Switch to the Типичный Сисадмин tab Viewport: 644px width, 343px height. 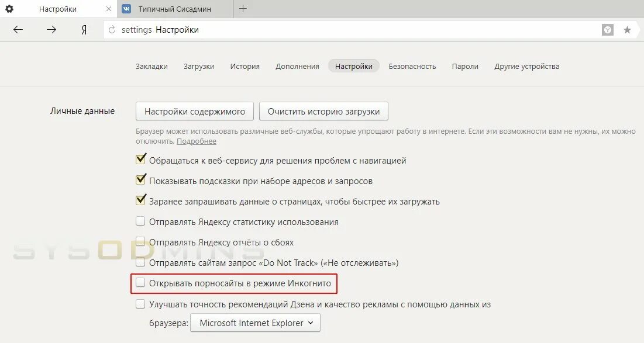(x=175, y=9)
